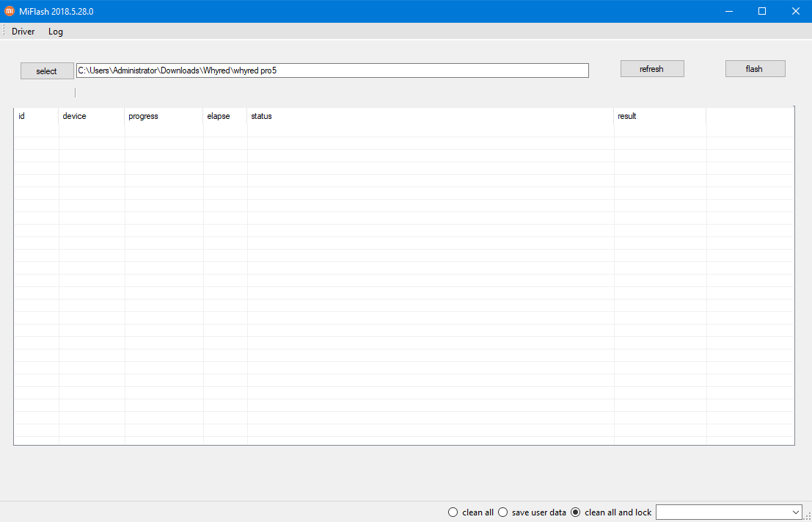The image size is (812, 522).
Task: Select the clean all radio button
Action: click(x=453, y=512)
